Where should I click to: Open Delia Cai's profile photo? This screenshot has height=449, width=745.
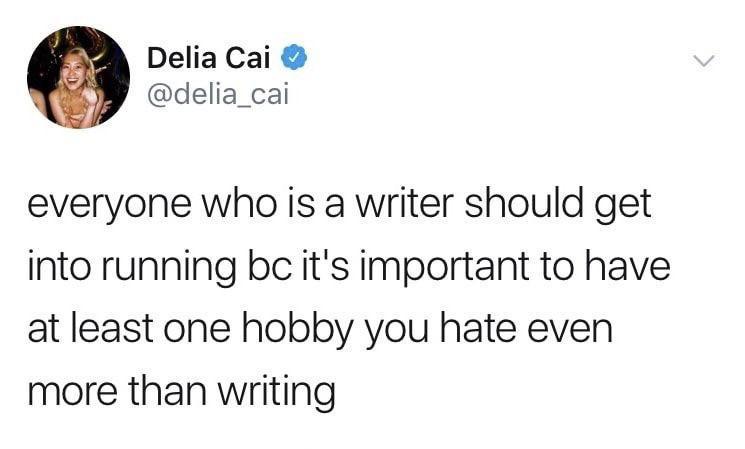[x=78, y=78]
